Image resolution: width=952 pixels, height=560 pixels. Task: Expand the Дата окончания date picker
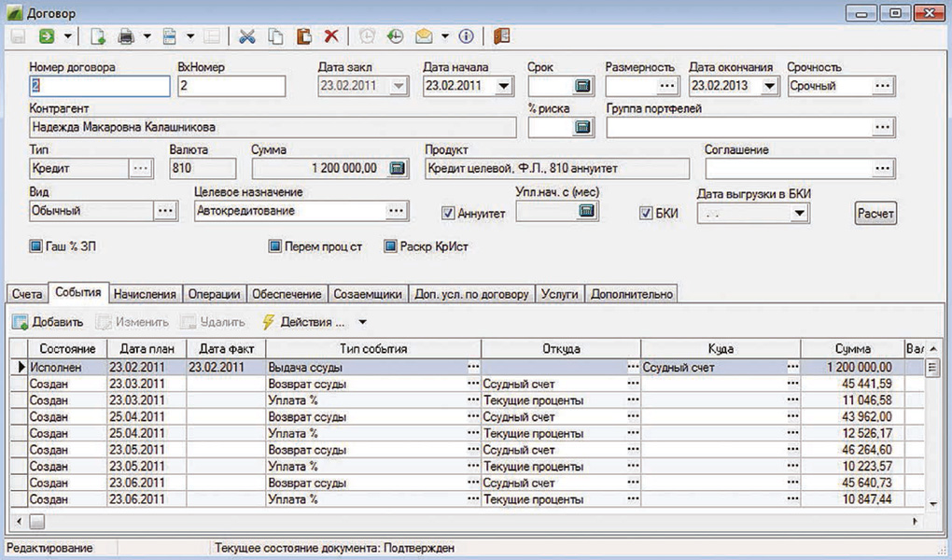769,86
